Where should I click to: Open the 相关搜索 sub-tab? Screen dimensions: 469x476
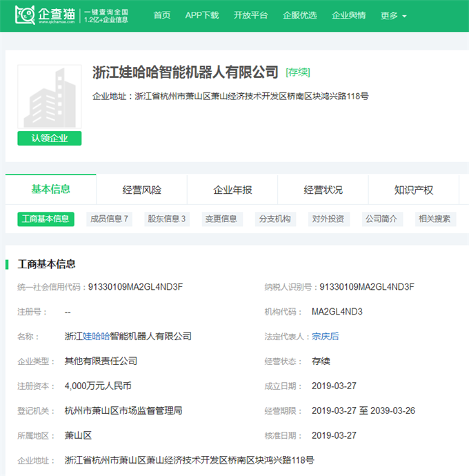coord(435,219)
